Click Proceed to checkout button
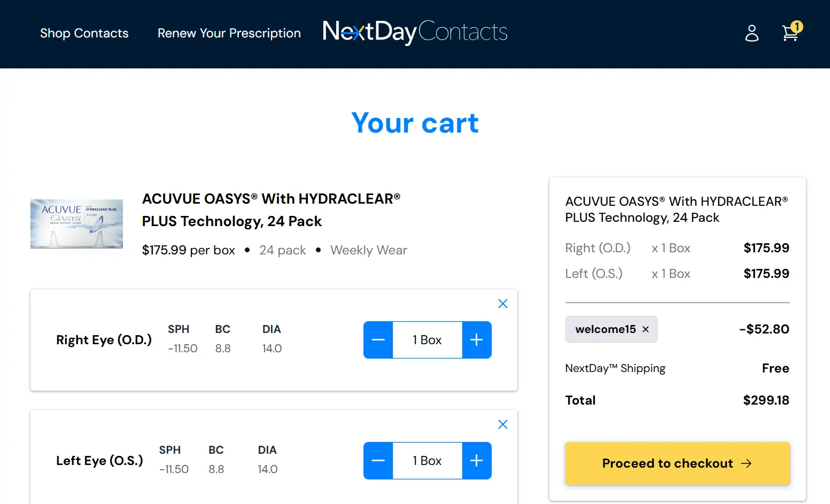The image size is (830, 504). pyautogui.click(x=677, y=463)
